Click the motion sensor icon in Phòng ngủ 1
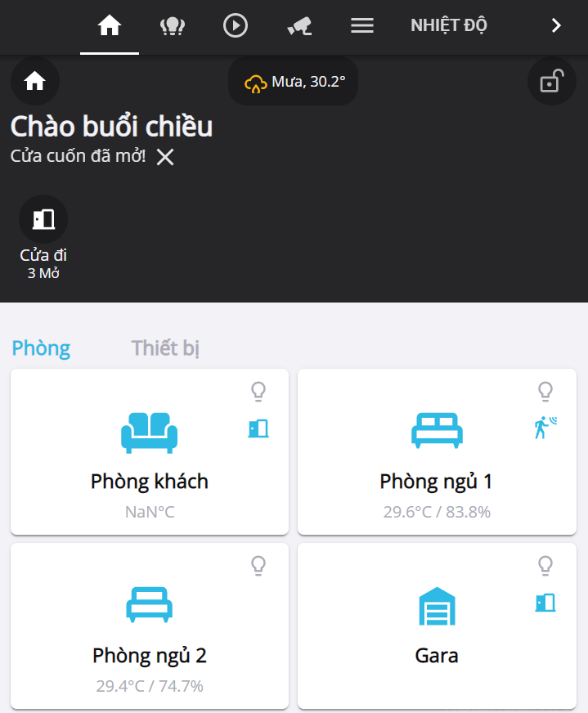The width and height of the screenshot is (588, 713). click(545, 428)
